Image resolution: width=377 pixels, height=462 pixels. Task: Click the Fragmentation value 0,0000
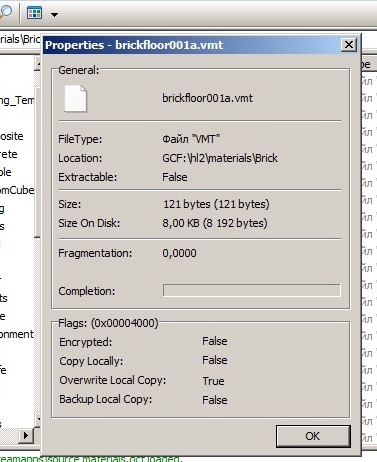click(179, 253)
